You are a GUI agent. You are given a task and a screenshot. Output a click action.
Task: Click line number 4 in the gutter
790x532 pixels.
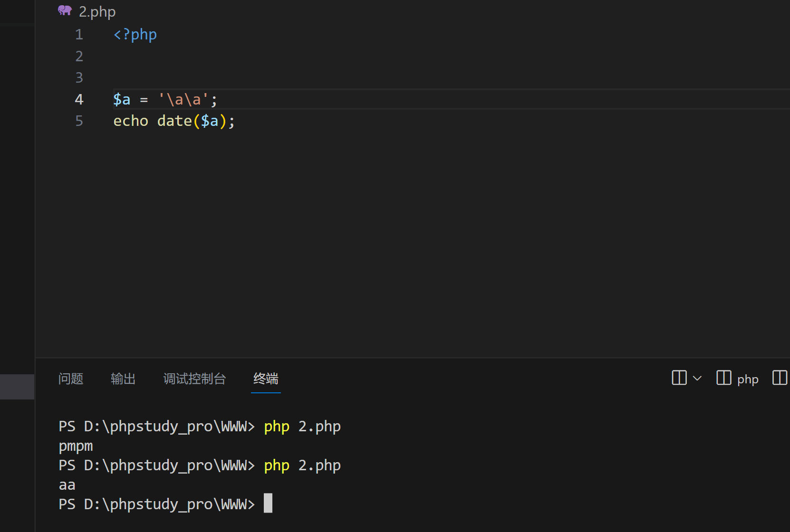pos(79,99)
